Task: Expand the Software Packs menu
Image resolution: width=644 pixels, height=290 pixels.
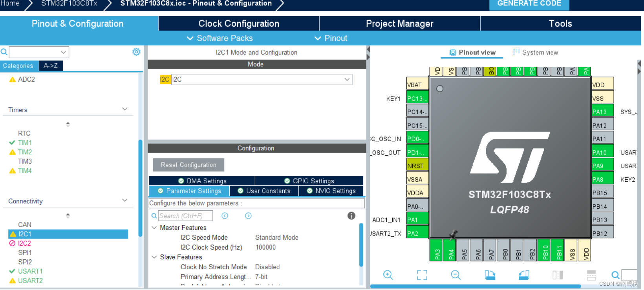Action: (x=220, y=38)
